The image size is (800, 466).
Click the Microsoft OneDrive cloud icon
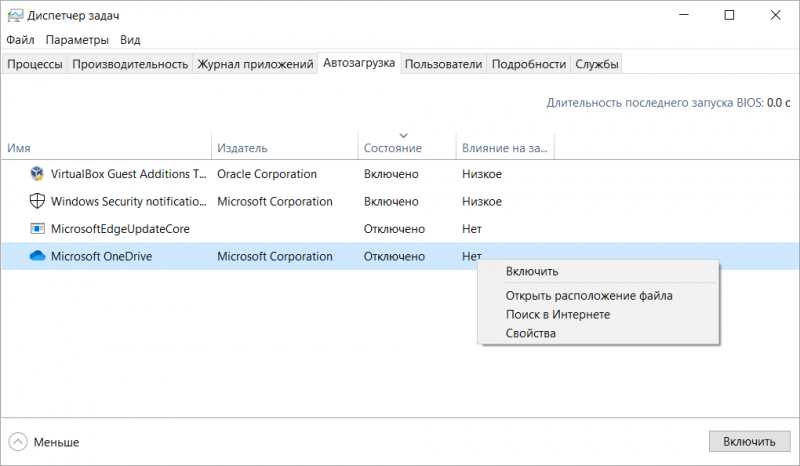click(37, 256)
